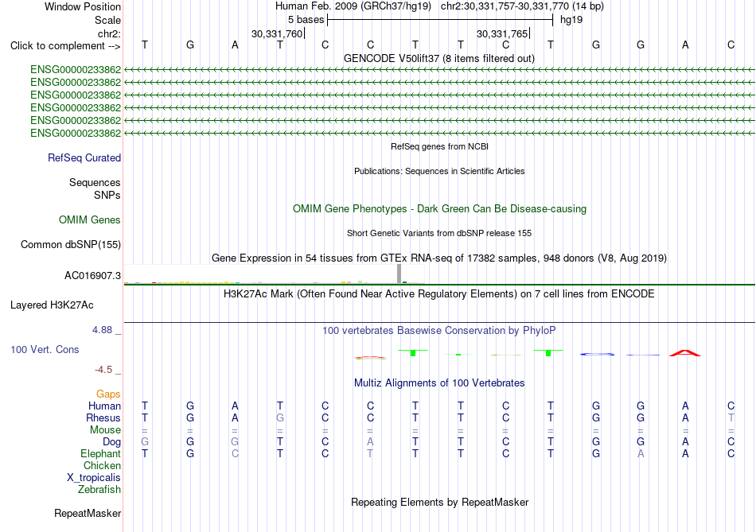Viewport: 756px width, 532px height.
Task: Click '100 vertebrates Basewise Conservation by PhyloP' title
Action: (439, 330)
